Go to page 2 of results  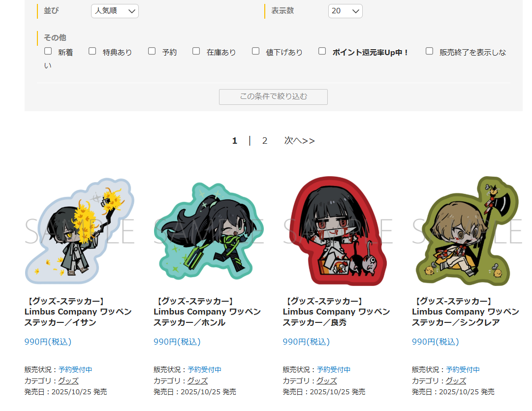[x=265, y=141]
